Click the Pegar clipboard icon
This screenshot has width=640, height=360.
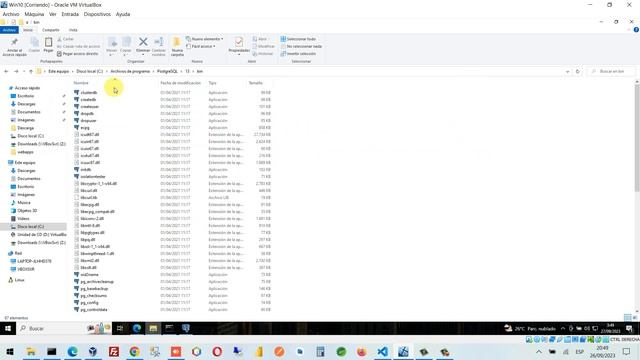coord(48,42)
